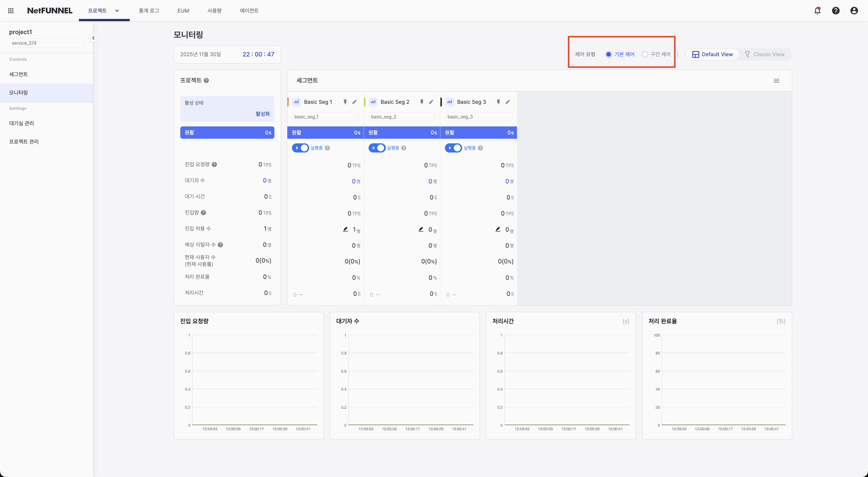868x477 pixels.
Task: Click the lightning icon on Basic Seg 1
Action: tap(345, 102)
